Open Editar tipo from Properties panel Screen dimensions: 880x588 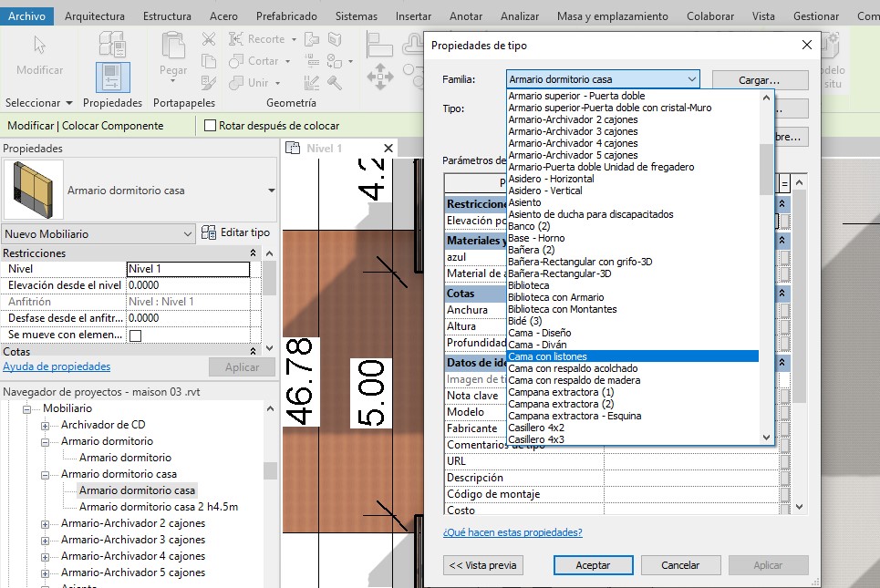[x=235, y=233]
